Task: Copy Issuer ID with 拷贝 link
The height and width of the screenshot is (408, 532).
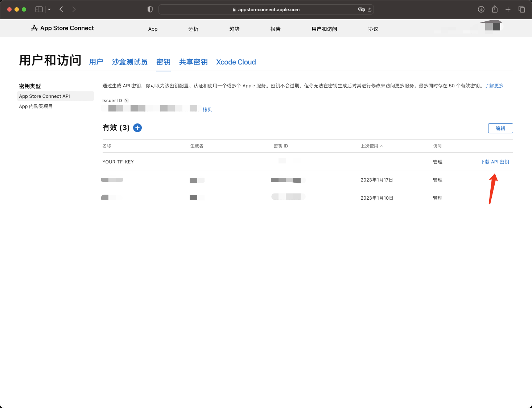Action: tap(207, 109)
